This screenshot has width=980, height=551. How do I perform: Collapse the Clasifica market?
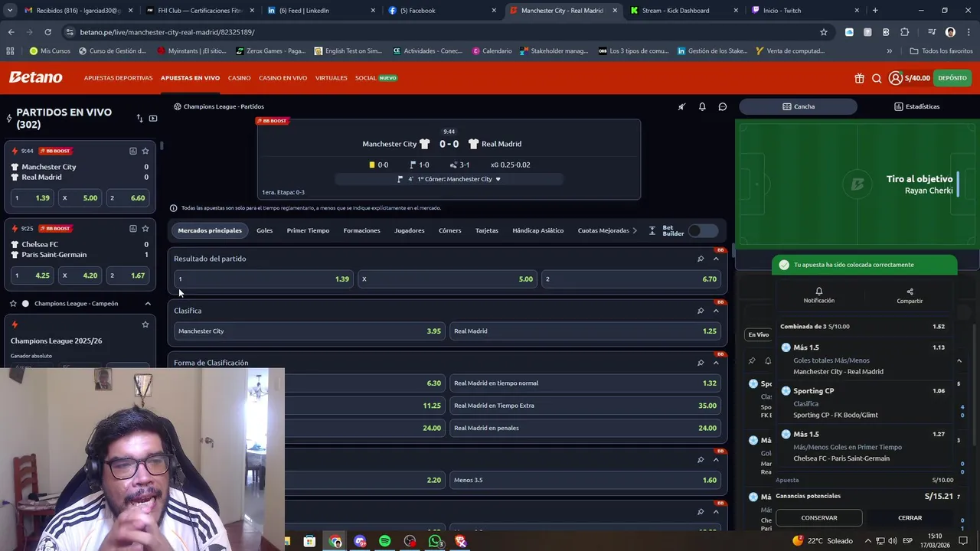coord(716,311)
